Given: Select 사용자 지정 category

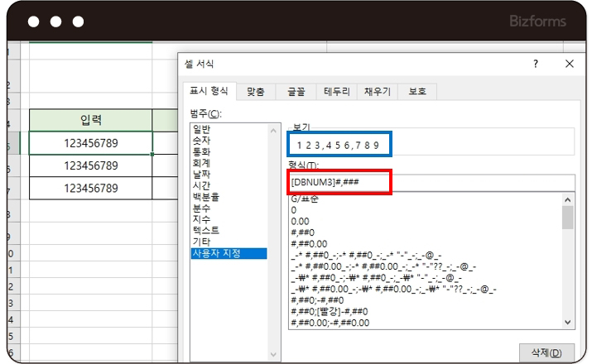Looking at the screenshot, I should click(x=217, y=252).
